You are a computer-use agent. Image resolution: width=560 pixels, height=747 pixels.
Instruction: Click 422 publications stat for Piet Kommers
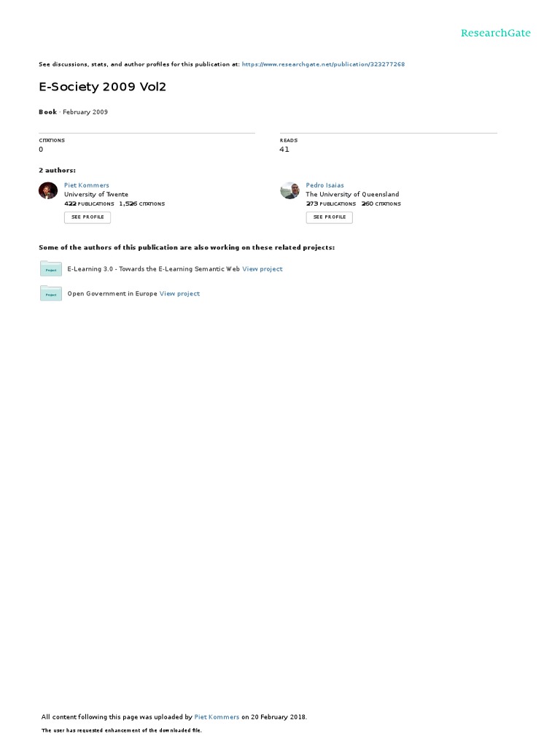[x=89, y=204]
